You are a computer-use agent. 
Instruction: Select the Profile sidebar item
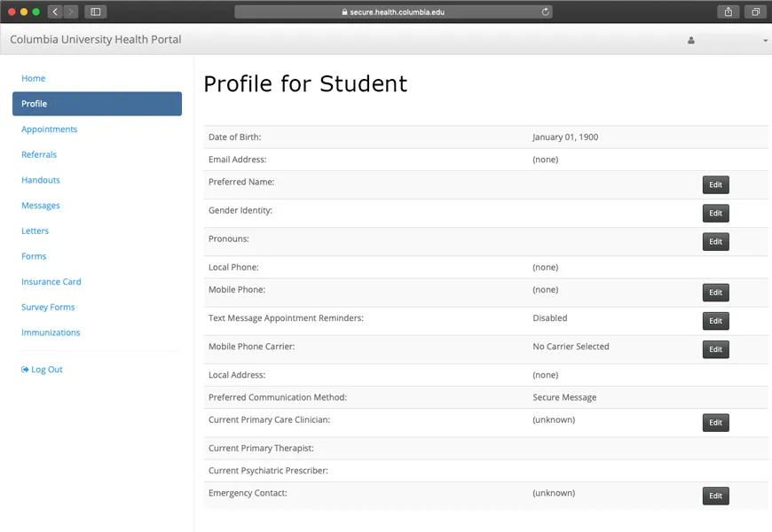click(x=97, y=104)
